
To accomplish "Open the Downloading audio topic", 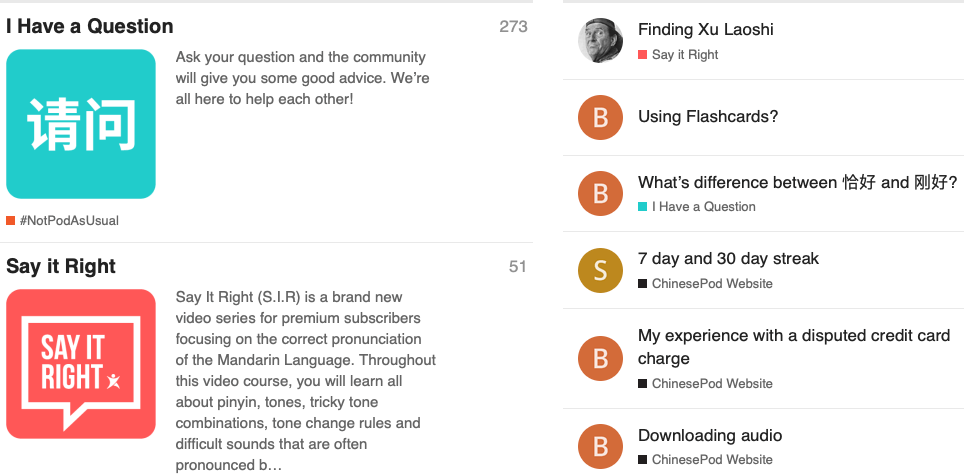I will coord(710,436).
